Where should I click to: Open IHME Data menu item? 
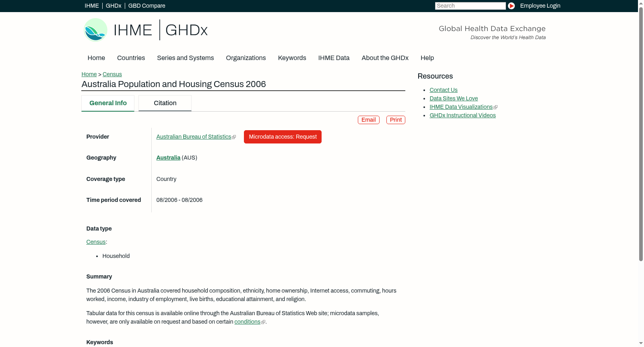334,58
